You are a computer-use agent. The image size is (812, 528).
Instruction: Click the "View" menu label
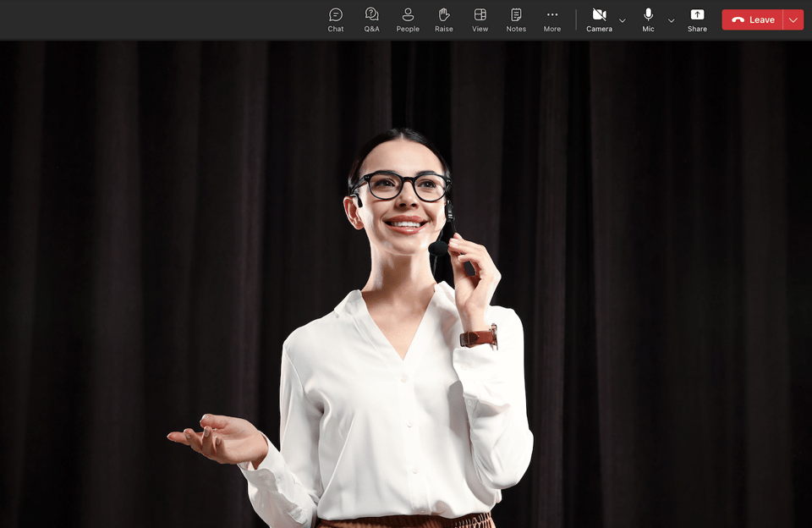point(480,29)
